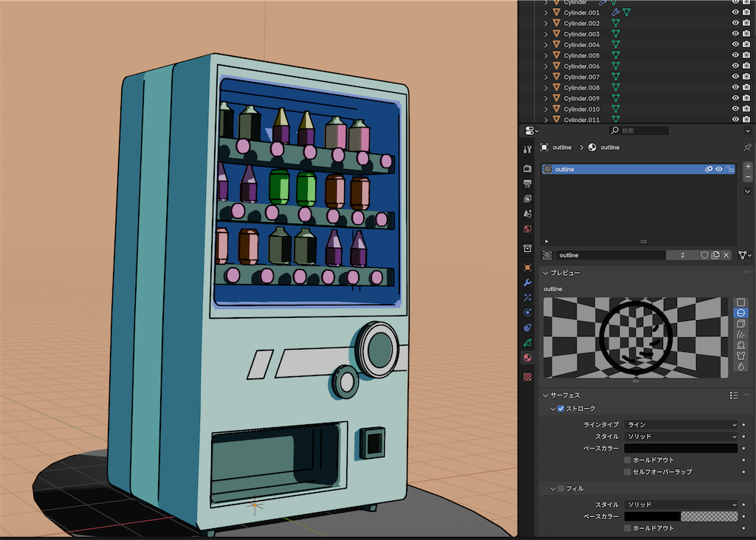Hide Cylinder.006 in viewport
The height and width of the screenshot is (540, 756).
point(735,66)
